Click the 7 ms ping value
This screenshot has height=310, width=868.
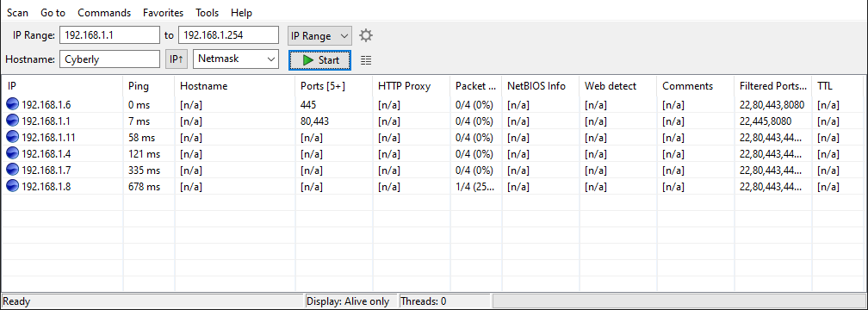139,121
